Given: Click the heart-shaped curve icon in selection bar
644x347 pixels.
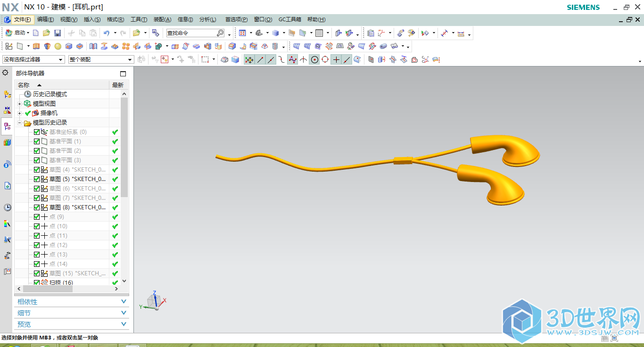Looking at the screenshot, I should coord(414,59).
